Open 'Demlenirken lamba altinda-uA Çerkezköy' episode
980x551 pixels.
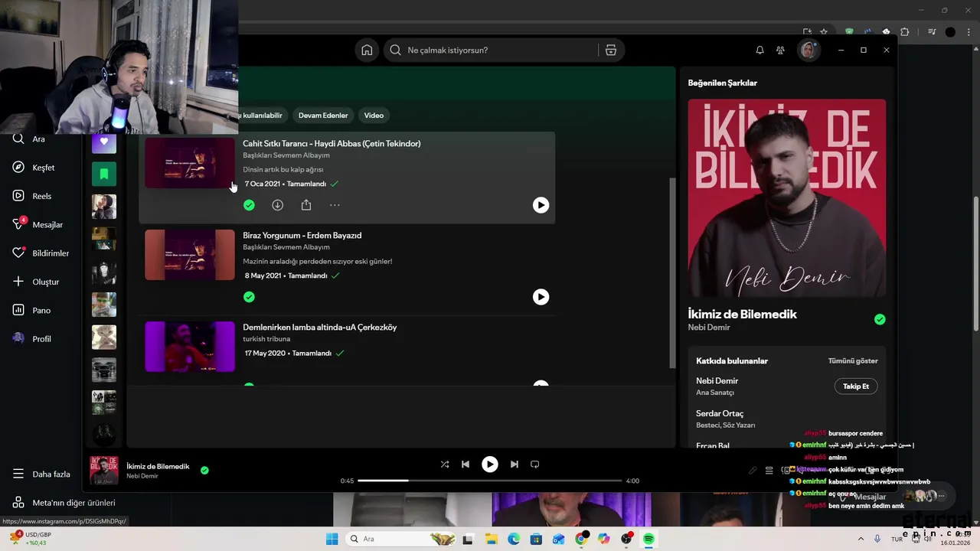(x=319, y=327)
